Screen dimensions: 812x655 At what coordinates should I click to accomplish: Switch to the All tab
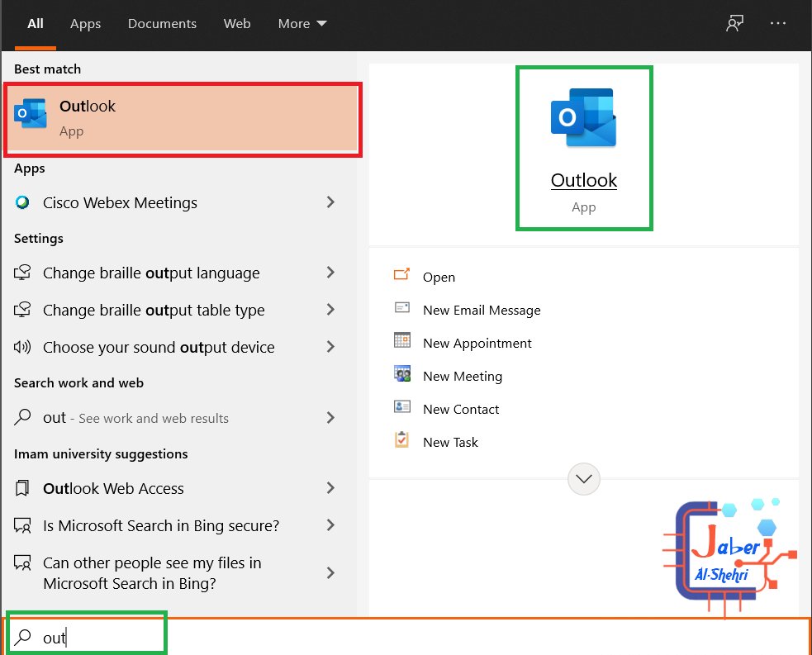[x=36, y=24]
